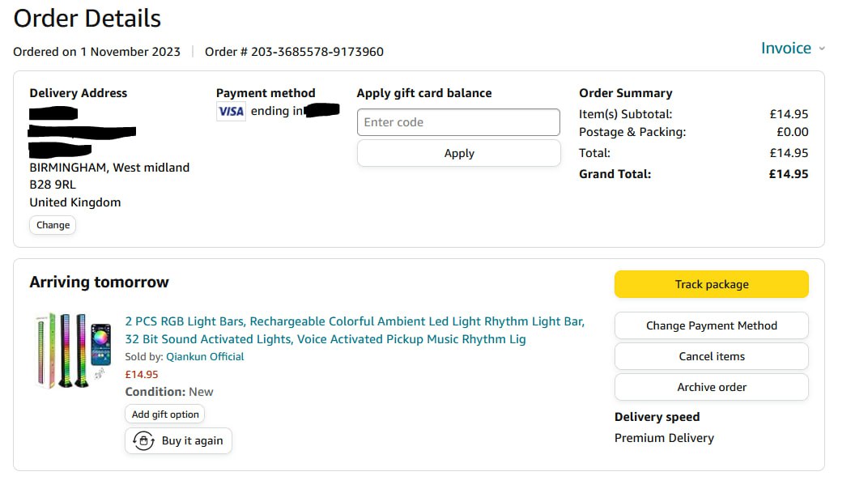Click the order number 203-3685578-9173960
868x493 pixels.
tap(317, 52)
